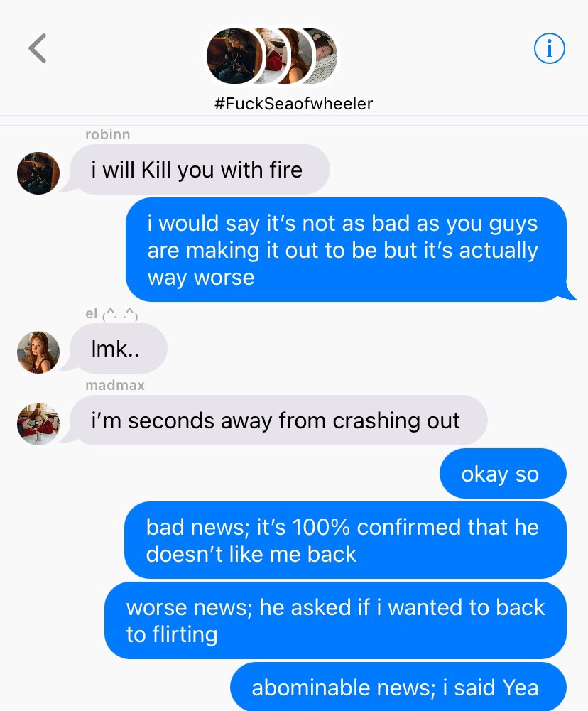This screenshot has width=588, height=711.
Task: Tap madmax's profile picture
Action: 38,424
